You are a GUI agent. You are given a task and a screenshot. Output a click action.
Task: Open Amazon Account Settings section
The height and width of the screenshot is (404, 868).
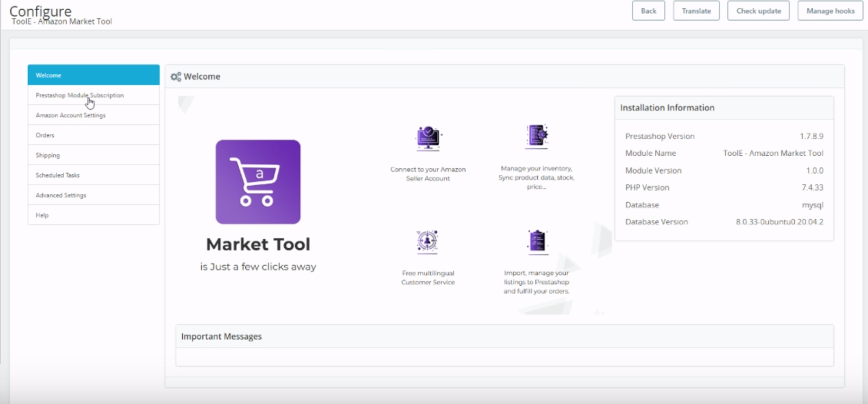(93, 115)
